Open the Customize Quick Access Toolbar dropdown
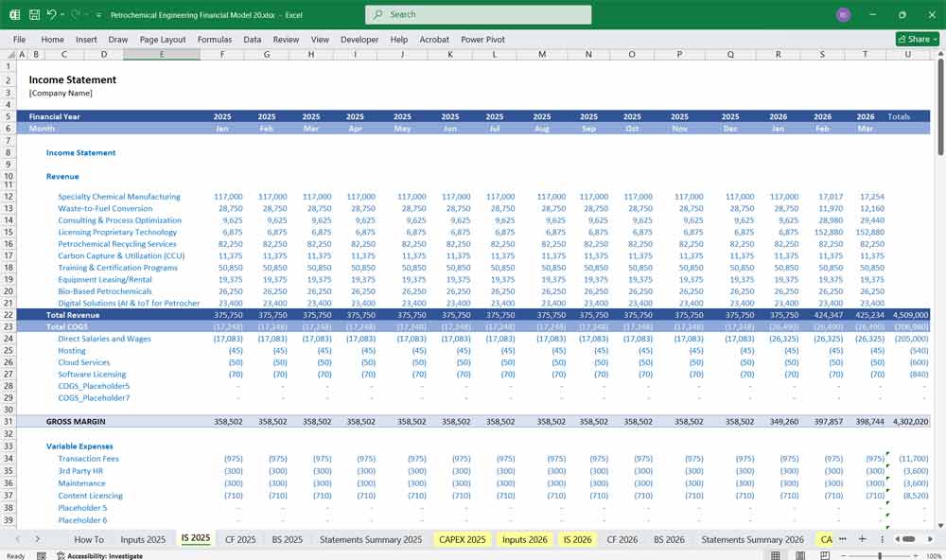Image resolution: width=946 pixels, height=560 pixels. click(x=96, y=14)
